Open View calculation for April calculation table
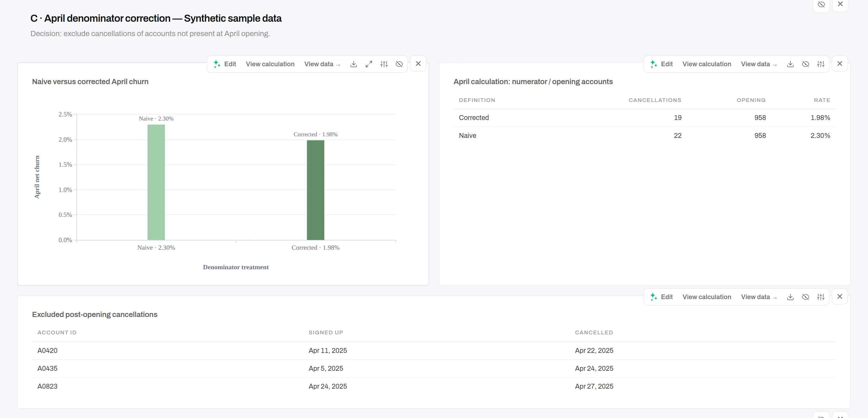The width and height of the screenshot is (868, 418). 707,64
